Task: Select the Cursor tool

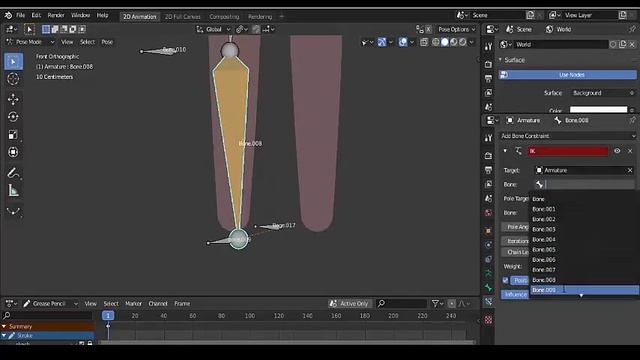Action: coord(13,79)
